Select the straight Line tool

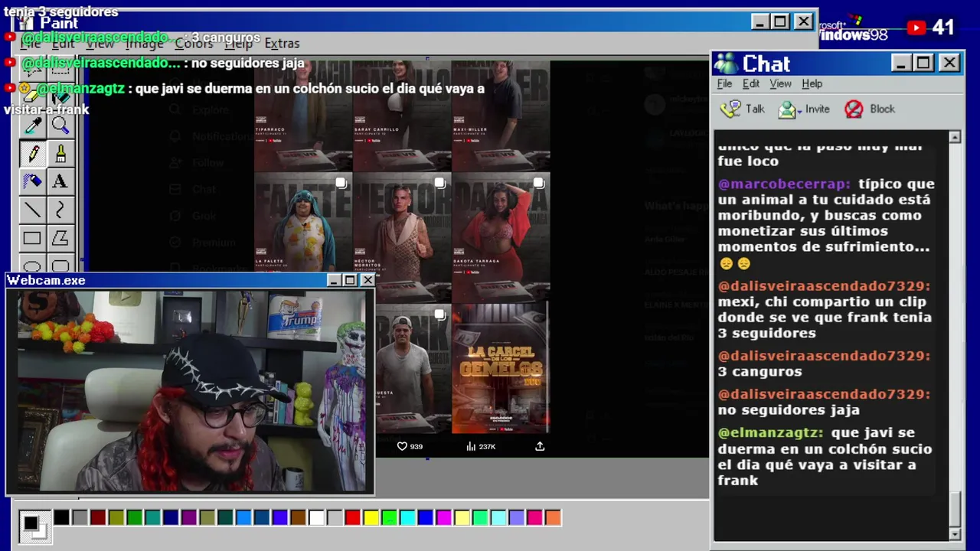pos(32,209)
